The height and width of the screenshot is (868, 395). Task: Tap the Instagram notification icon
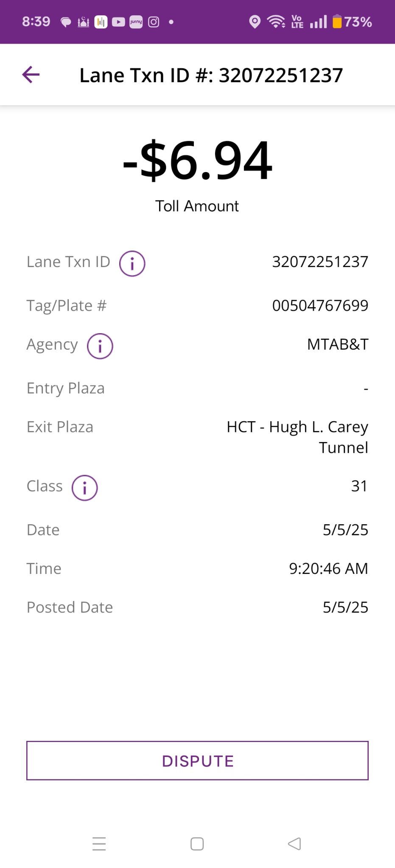point(154,22)
